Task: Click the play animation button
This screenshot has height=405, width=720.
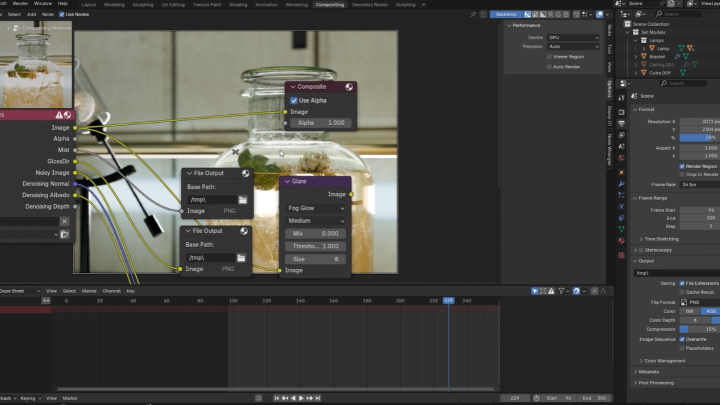Action: click(x=301, y=398)
